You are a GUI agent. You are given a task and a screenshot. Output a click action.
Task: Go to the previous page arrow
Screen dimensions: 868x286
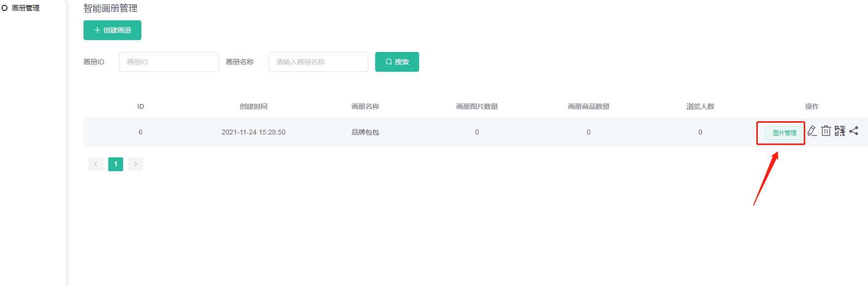coord(96,164)
